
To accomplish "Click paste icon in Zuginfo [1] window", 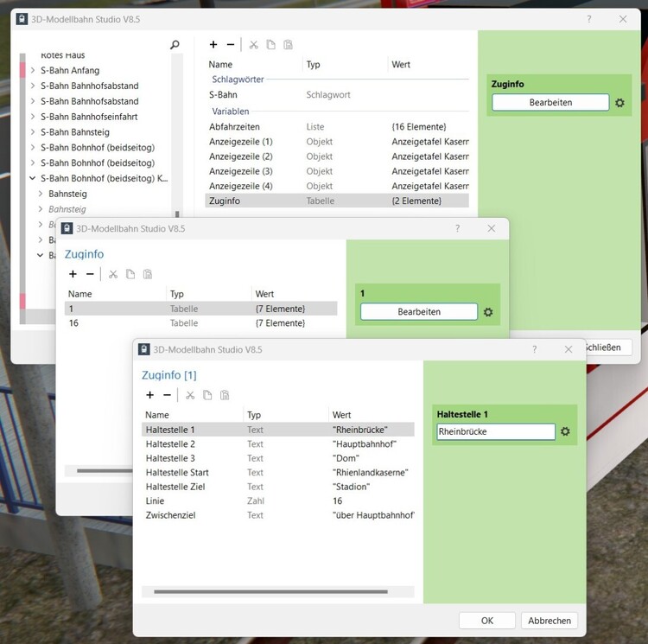I will click(x=225, y=395).
